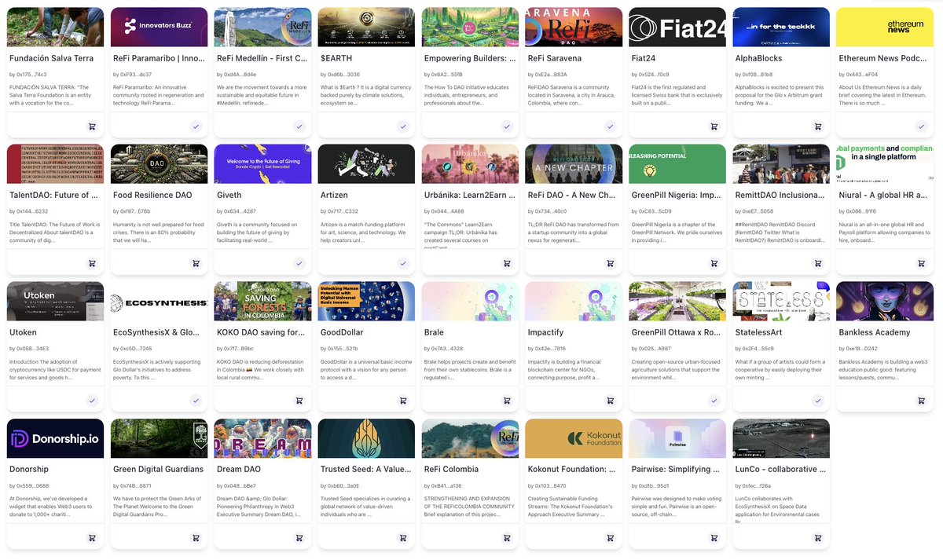Screen dimensions: 943x560
Task: Toggle checkmark on ReFi Saravena card
Action: pos(611,126)
